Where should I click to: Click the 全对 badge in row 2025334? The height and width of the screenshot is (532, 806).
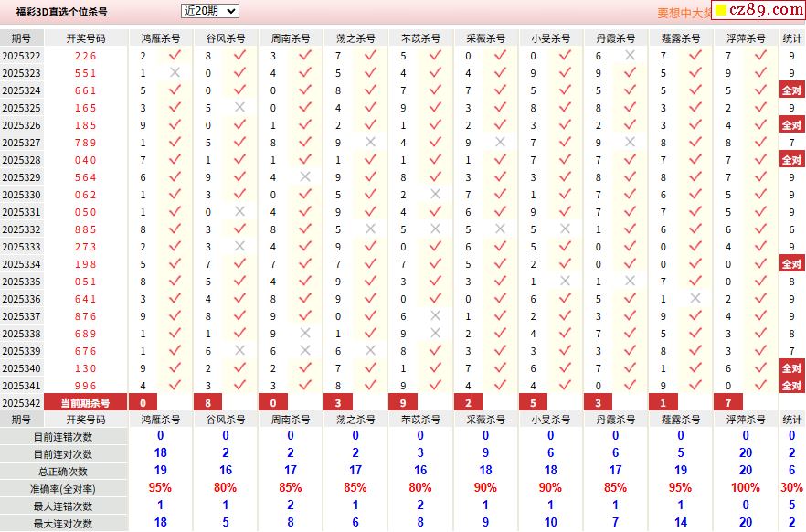pos(791,264)
